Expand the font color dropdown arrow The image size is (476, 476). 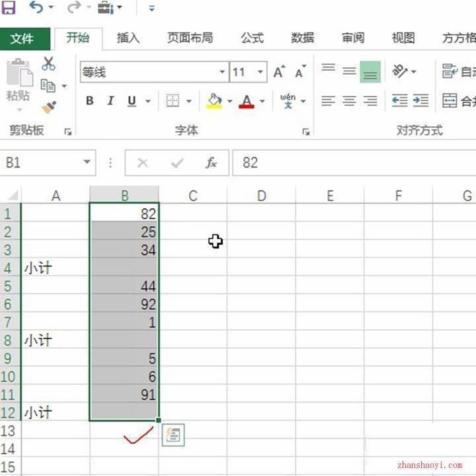pos(262,101)
